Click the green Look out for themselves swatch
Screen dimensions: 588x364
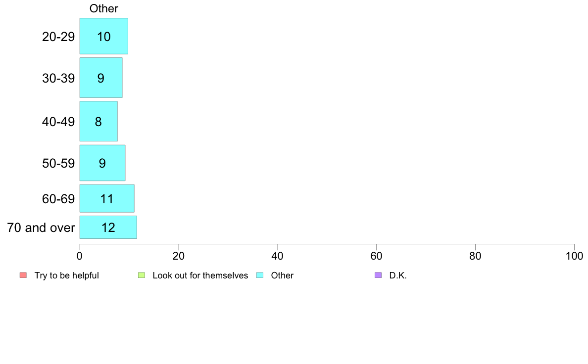click(142, 275)
